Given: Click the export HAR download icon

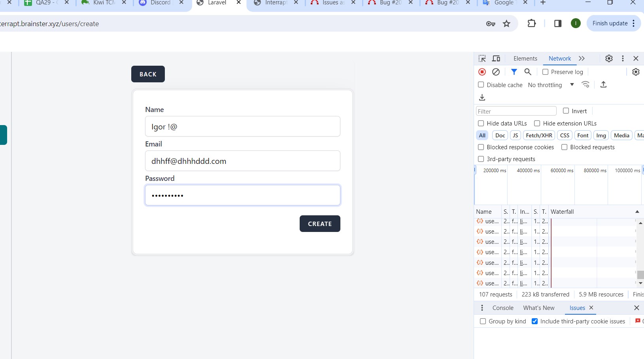Looking at the screenshot, I should [x=482, y=97].
